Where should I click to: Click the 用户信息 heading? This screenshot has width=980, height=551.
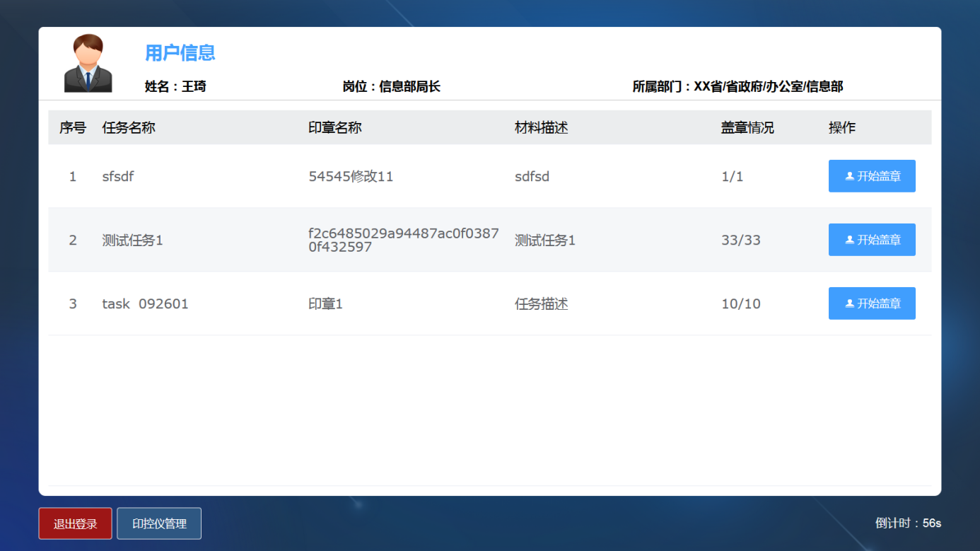[x=180, y=53]
